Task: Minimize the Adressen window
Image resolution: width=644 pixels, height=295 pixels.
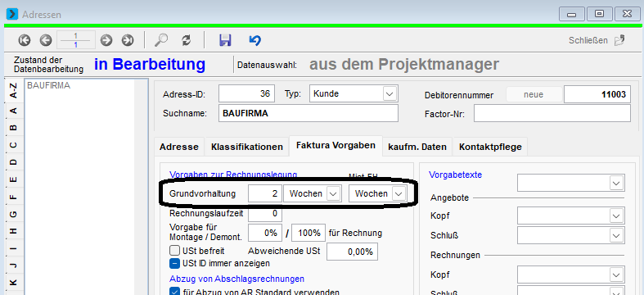Action: pos(572,15)
